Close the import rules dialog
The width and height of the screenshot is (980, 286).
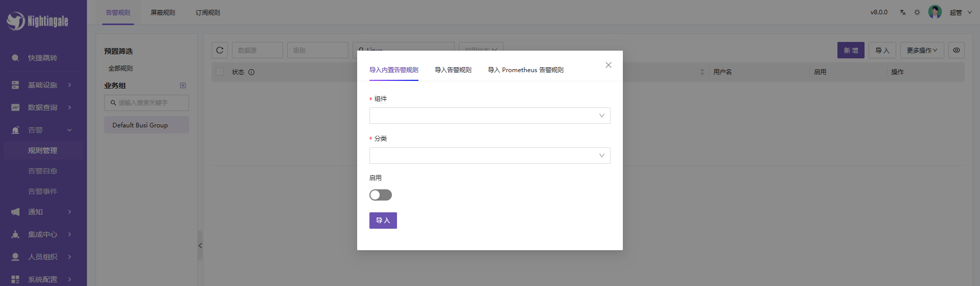[x=608, y=65]
